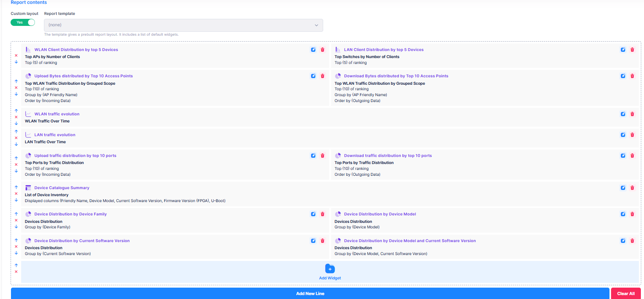The width and height of the screenshot is (644, 299).
Task: Trash the Device Distribution by Device Family widget
Action: (x=322, y=214)
